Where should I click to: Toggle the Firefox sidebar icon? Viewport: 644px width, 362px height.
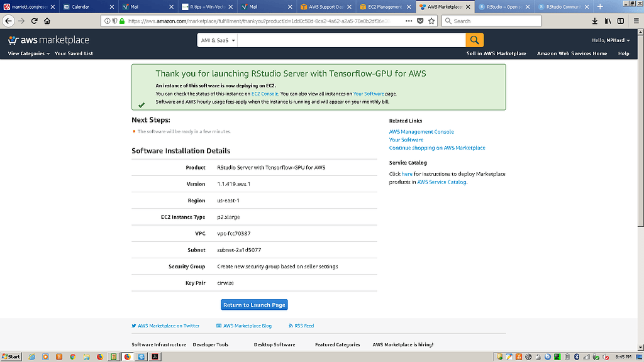click(621, 21)
